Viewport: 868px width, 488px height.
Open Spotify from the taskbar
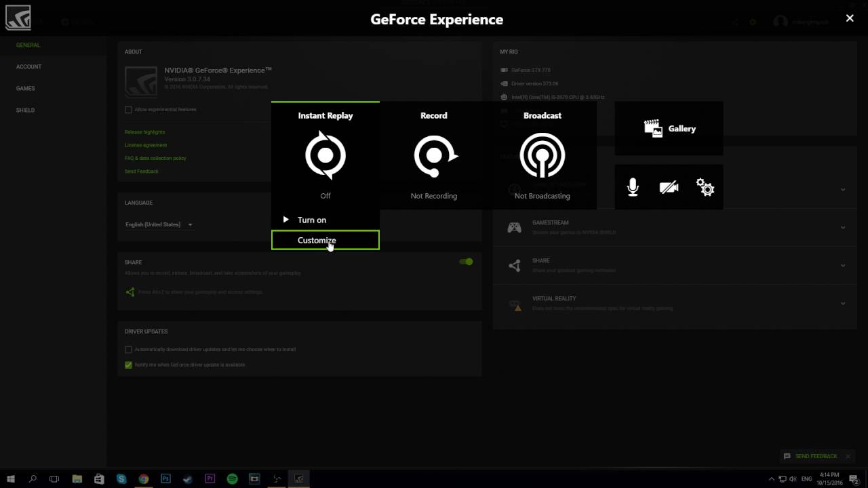click(x=232, y=479)
